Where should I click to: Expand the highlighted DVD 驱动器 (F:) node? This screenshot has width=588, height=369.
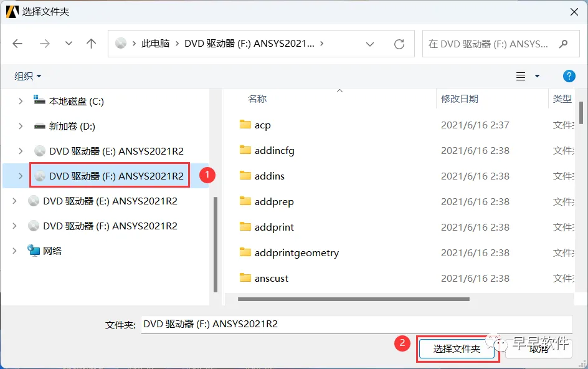(21, 176)
